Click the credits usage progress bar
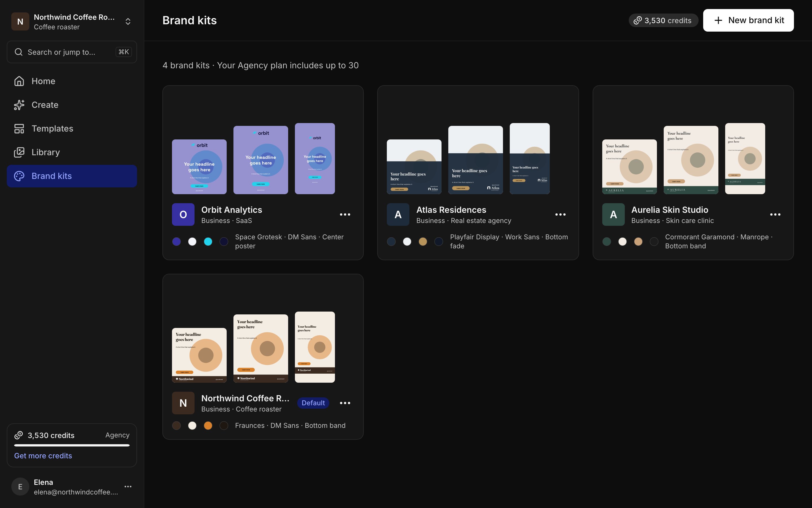 72,446
